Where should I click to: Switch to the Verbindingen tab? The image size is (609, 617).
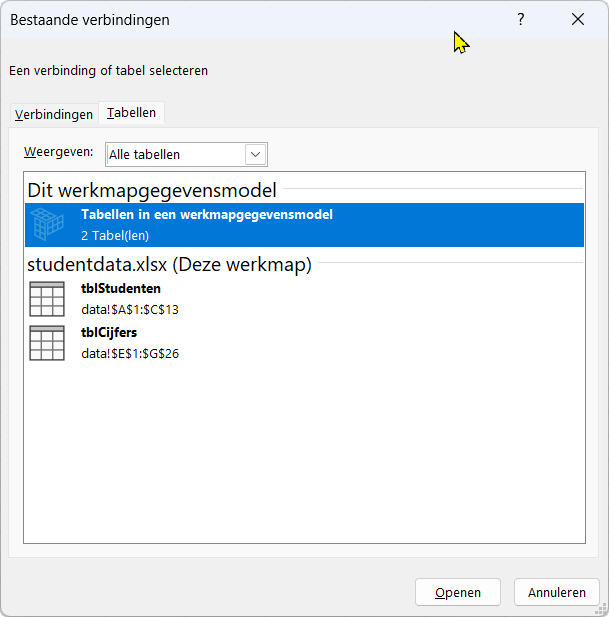[x=54, y=114]
